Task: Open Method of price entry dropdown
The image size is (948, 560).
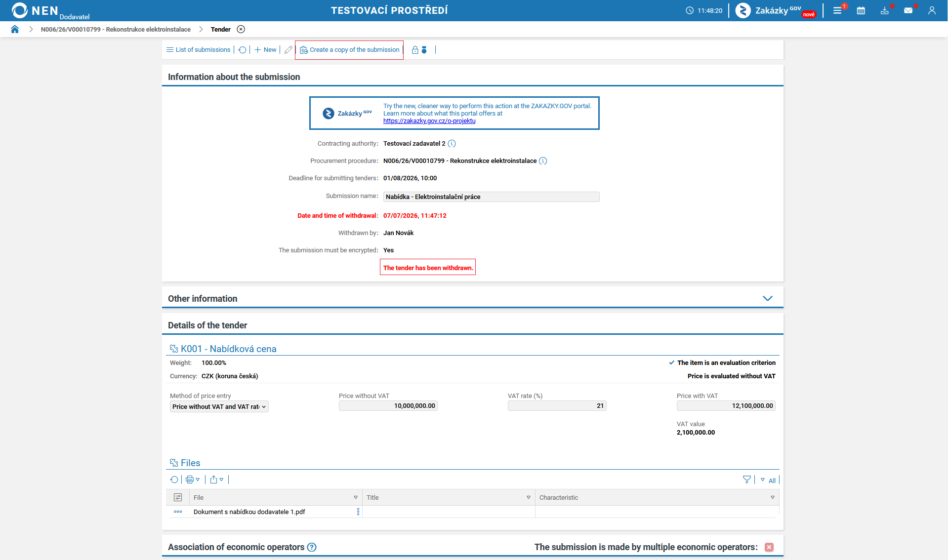Action: click(219, 407)
